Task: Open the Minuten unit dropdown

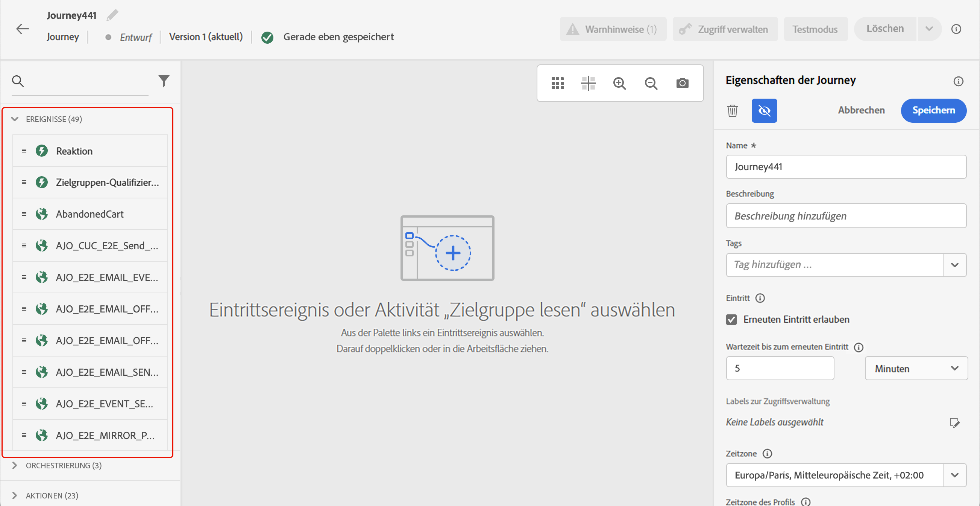Action: point(916,368)
